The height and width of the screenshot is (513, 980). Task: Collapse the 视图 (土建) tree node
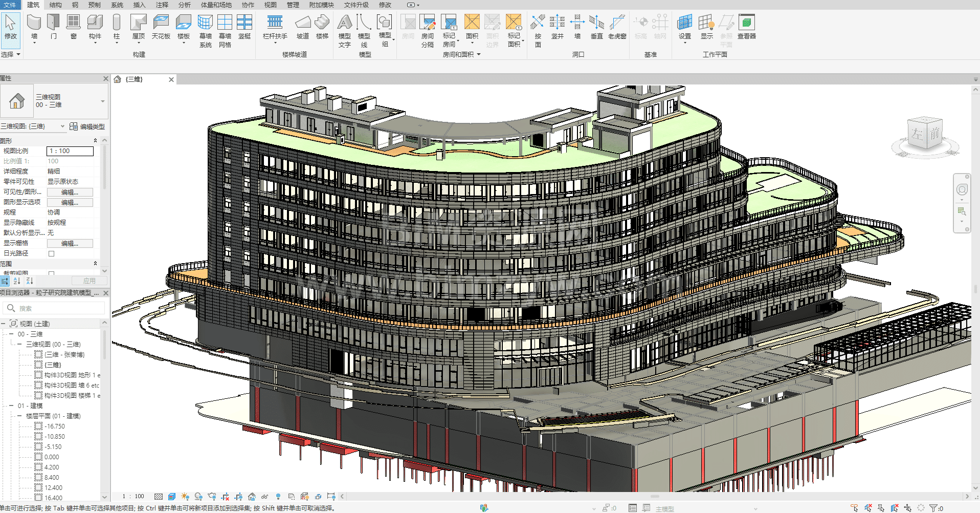tap(4, 324)
